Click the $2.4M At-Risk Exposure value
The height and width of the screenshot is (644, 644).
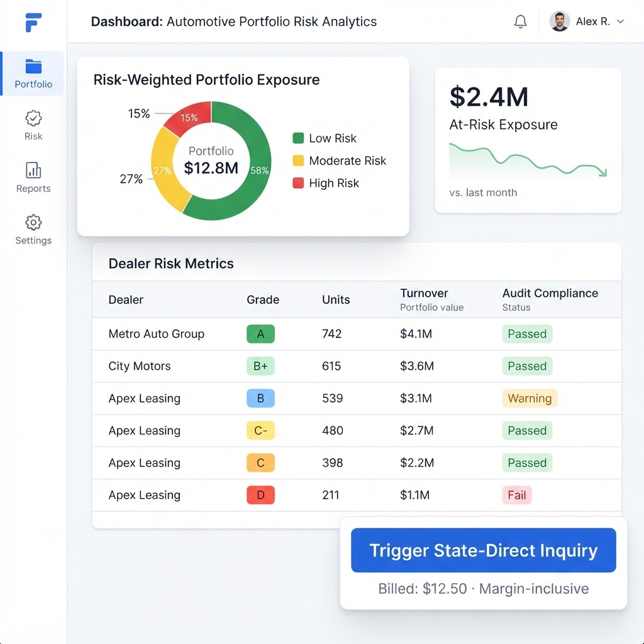pyautogui.click(x=489, y=97)
